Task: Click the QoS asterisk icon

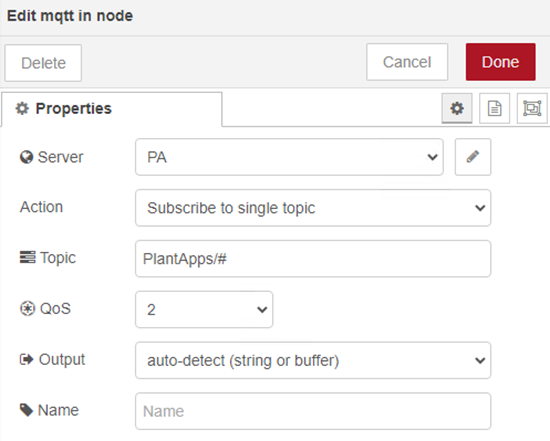Action: point(27,309)
